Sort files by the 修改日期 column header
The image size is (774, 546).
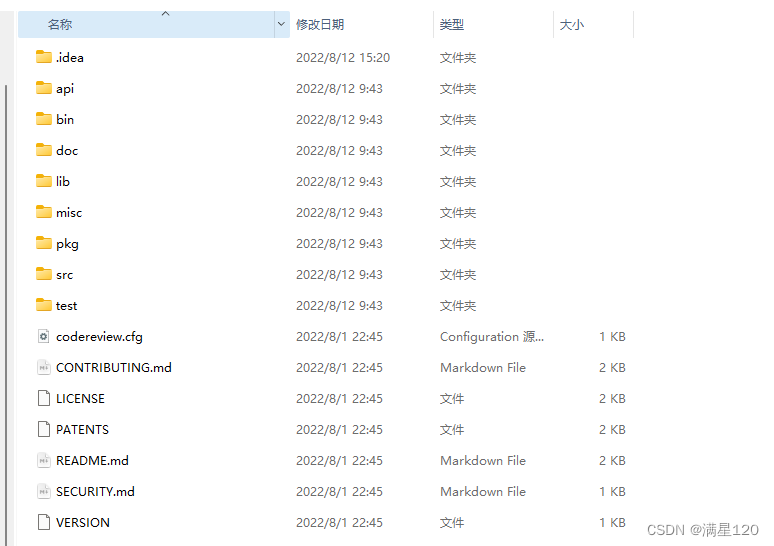point(361,24)
